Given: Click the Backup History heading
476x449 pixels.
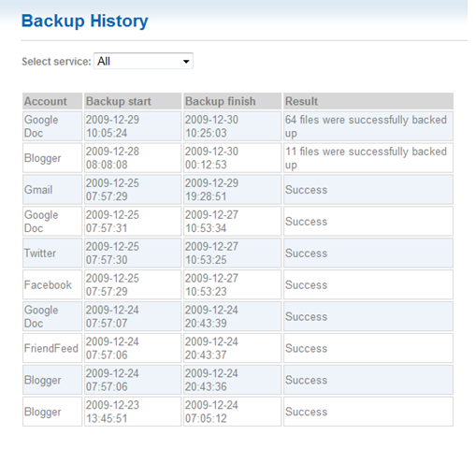Looking at the screenshot, I should tap(84, 22).
